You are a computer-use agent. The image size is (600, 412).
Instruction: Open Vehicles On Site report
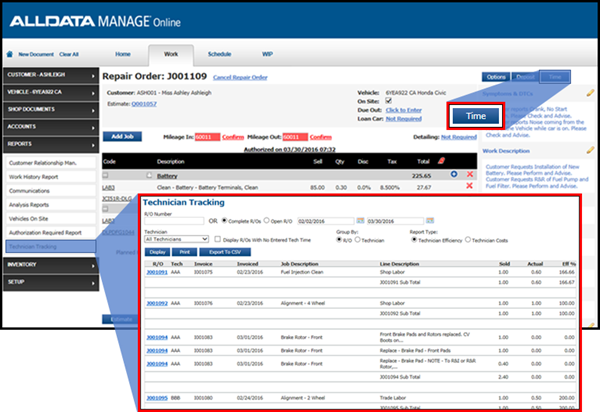pyautogui.click(x=51, y=218)
